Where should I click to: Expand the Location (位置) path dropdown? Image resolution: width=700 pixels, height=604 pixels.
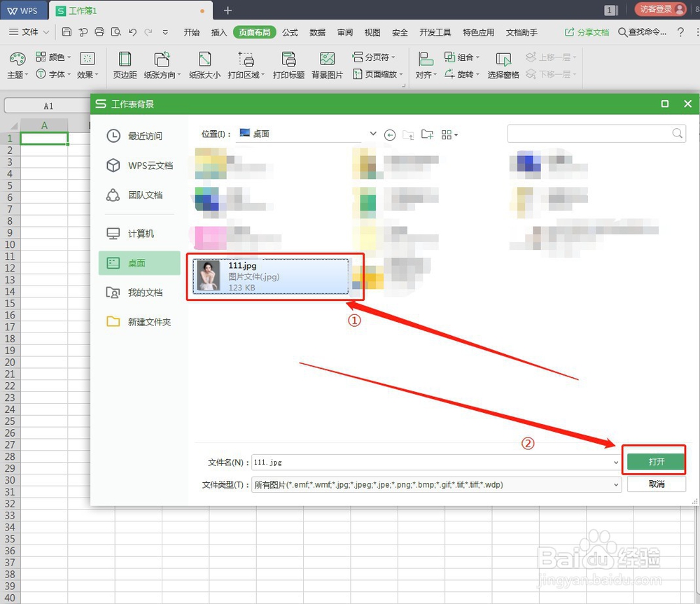373,134
